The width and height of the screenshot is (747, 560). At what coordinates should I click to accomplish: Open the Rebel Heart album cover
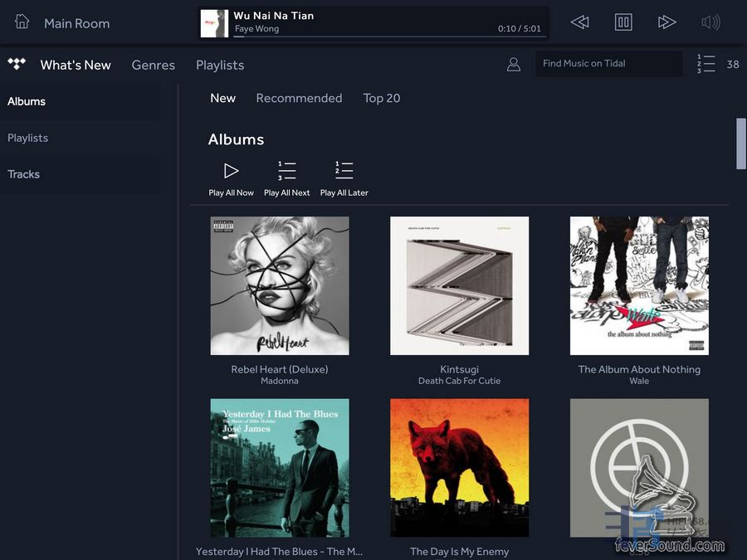pyautogui.click(x=280, y=285)
